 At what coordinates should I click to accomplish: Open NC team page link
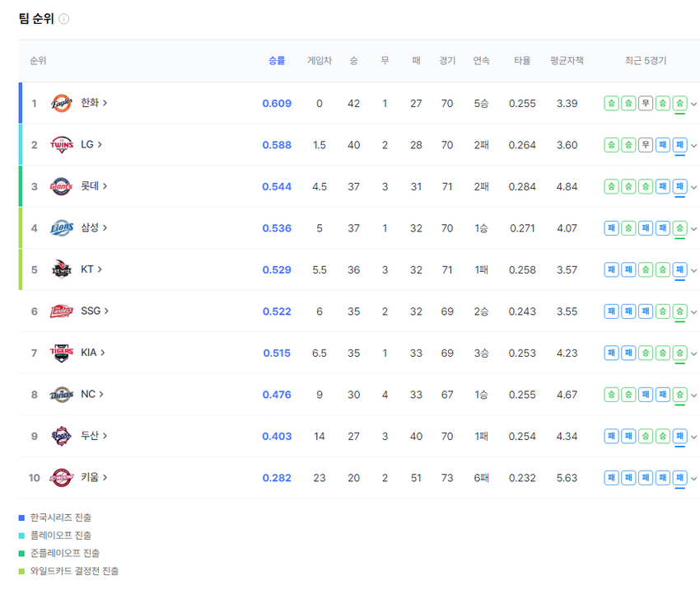click(92, 394)
